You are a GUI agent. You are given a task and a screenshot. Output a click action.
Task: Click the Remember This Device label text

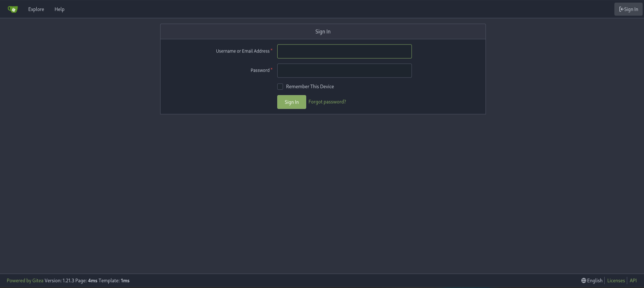(310, 87)
